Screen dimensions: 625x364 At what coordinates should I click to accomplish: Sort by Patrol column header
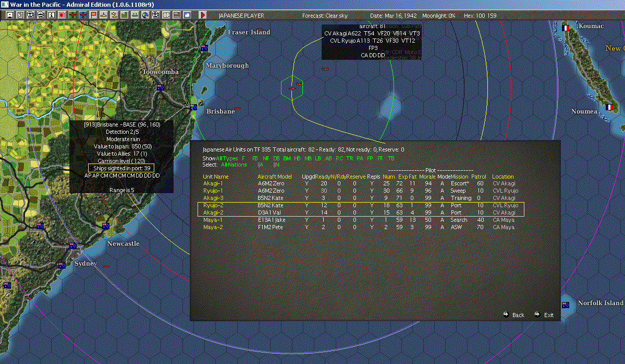(479, 177)
